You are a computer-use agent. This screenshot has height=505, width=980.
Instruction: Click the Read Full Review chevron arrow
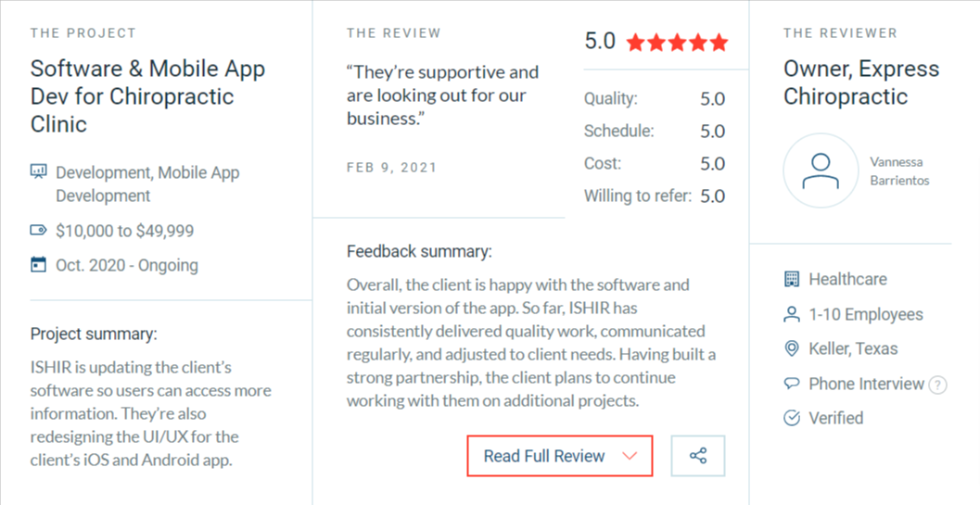(630, 456)
